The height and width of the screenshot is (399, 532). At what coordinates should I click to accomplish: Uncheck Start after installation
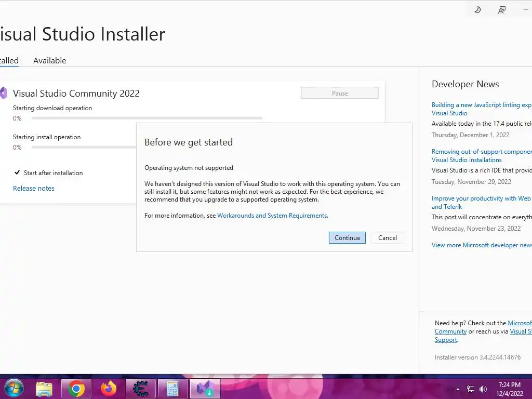pos(17,172)
